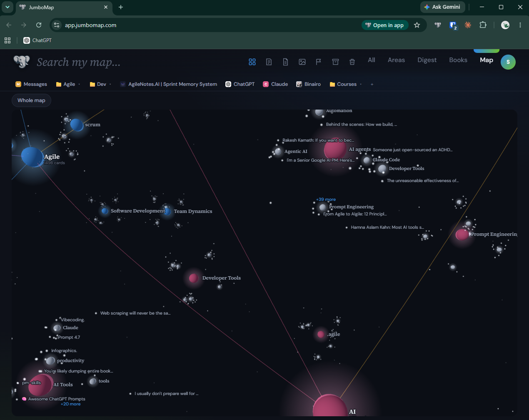Select the pink agile node
The width and height of the screenshot is (529, 420).
[321, 334]
